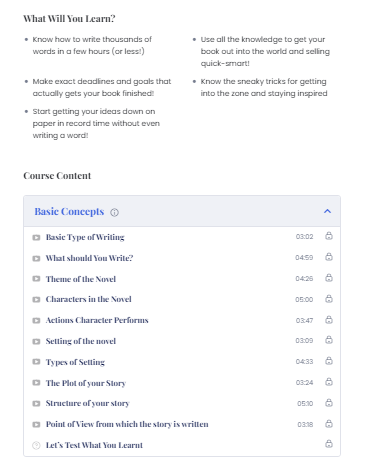Screen dimensions: 365x471
Task: Click lock icon on Types of Setting
Action: click(x=329, y=361)
